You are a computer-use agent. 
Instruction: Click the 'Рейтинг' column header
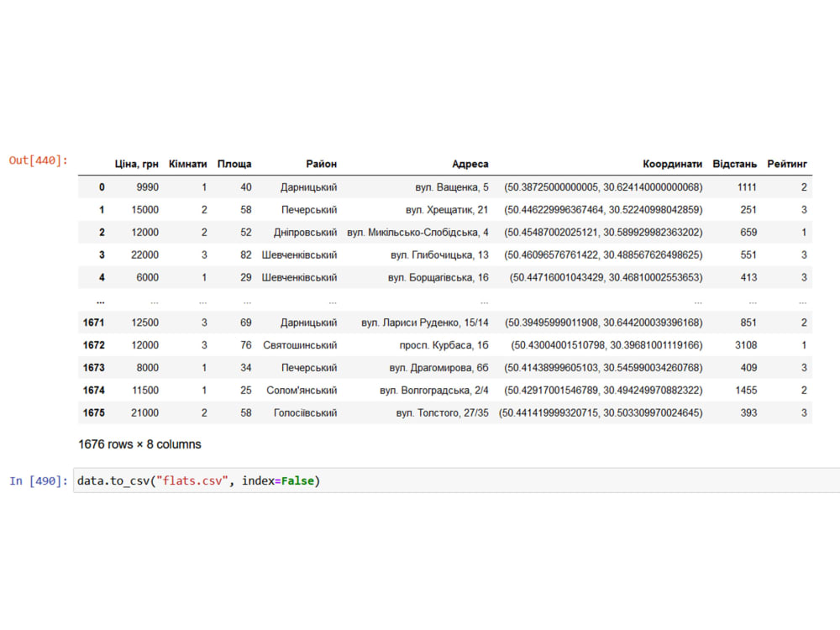pyautogui.click(x=787, y=164)
